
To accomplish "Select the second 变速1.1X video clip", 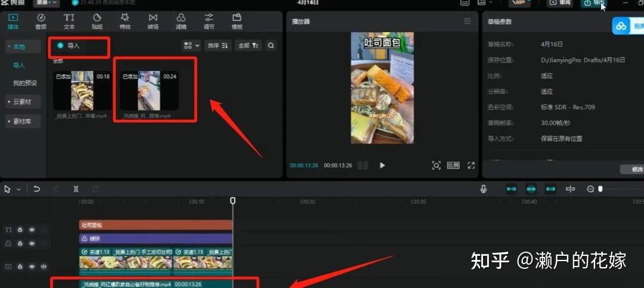I will (203, 261).
